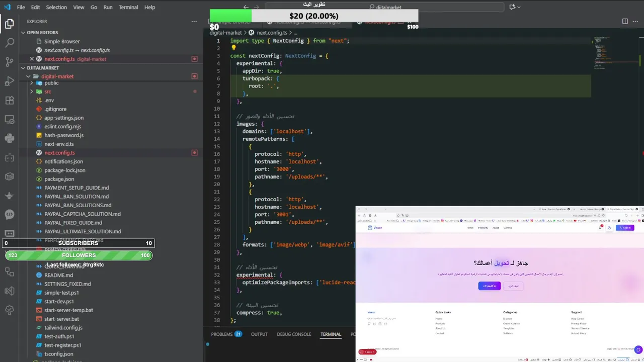Open .env file in explorer
The image size is (644, 362).
(x=49, y=100)
